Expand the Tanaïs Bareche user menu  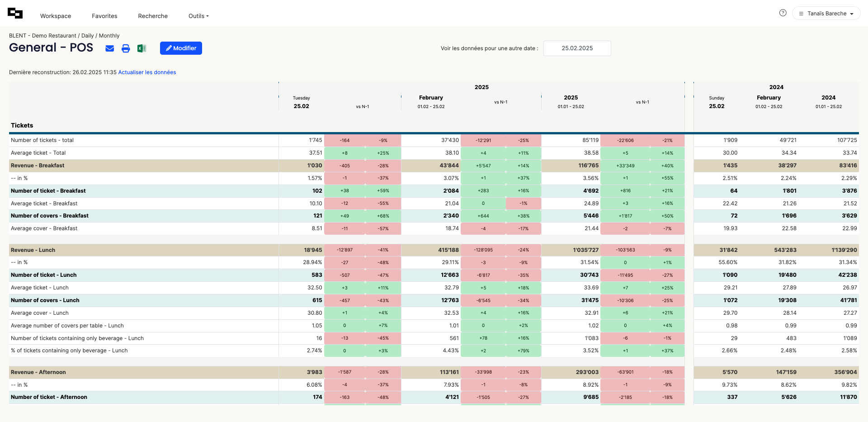point(826,14)
